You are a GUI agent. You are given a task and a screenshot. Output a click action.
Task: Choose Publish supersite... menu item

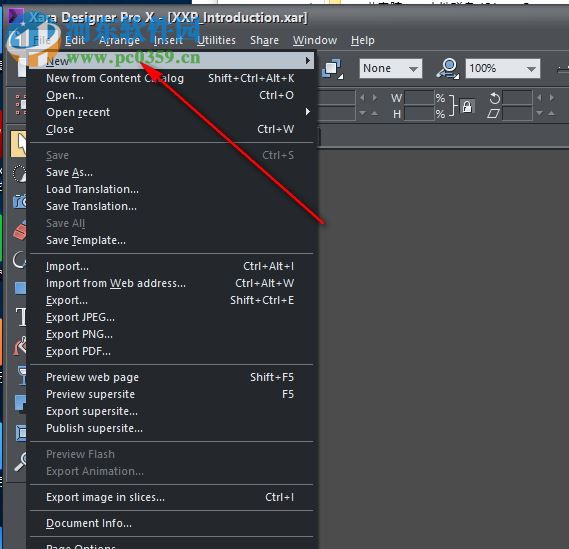(171, 428)
